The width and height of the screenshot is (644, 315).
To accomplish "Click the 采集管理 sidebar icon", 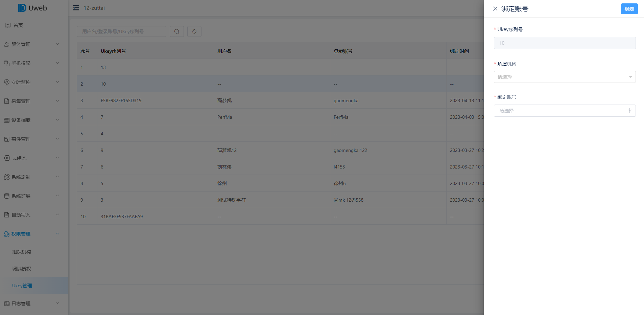I will click(x=7, y=101).
